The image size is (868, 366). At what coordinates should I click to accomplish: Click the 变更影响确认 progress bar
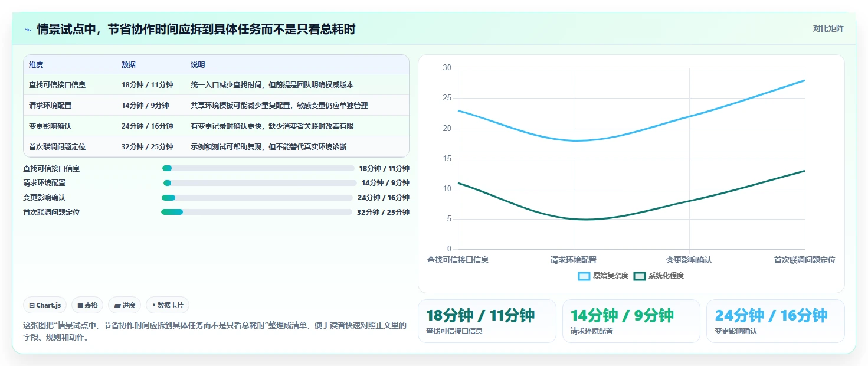pyautogui.click(x=257, y=198)
